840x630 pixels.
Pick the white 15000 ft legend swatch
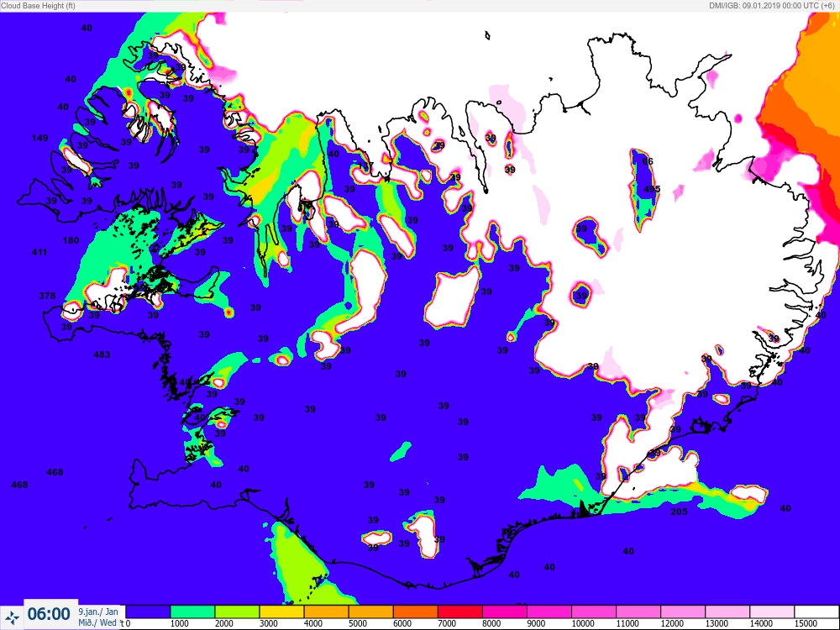point(817,612)
